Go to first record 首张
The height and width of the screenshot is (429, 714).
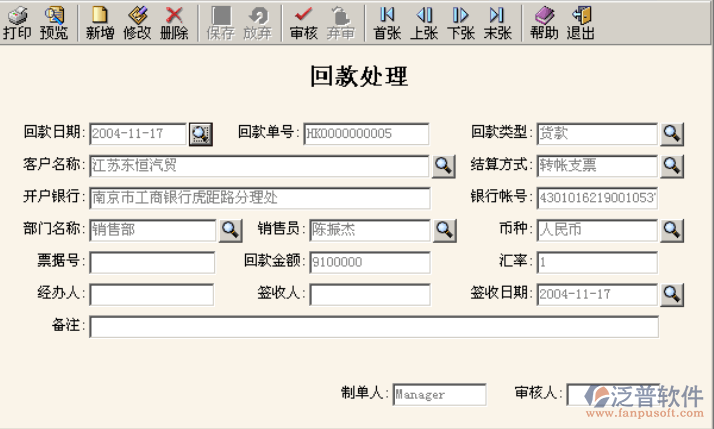[x=387, y=23]
